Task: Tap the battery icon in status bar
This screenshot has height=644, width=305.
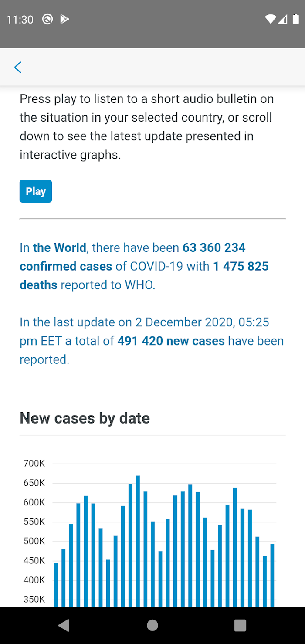Action: point(296,19)
